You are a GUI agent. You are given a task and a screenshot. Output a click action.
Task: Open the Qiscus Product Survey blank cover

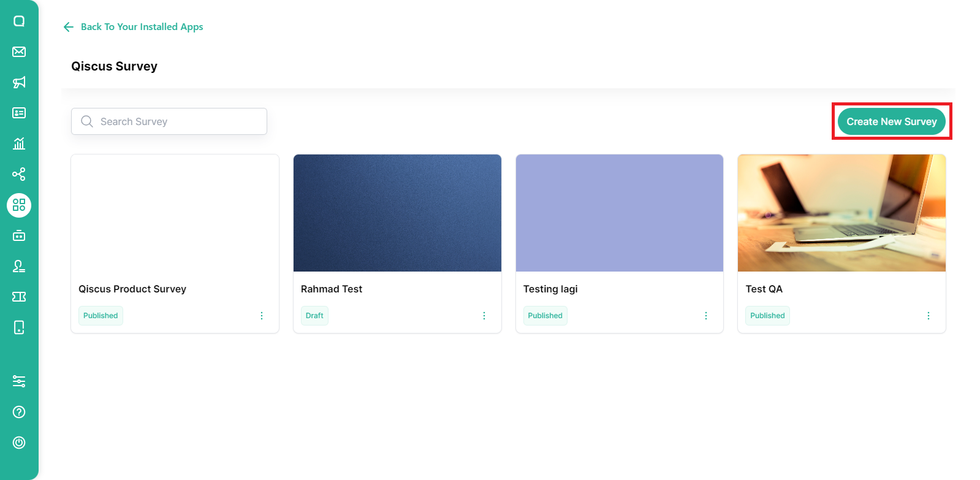click(175, 213)
